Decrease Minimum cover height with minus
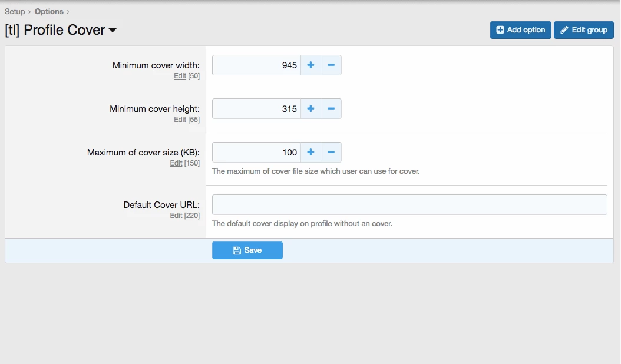This screenshot has width=621, height=364. point(331,108)
